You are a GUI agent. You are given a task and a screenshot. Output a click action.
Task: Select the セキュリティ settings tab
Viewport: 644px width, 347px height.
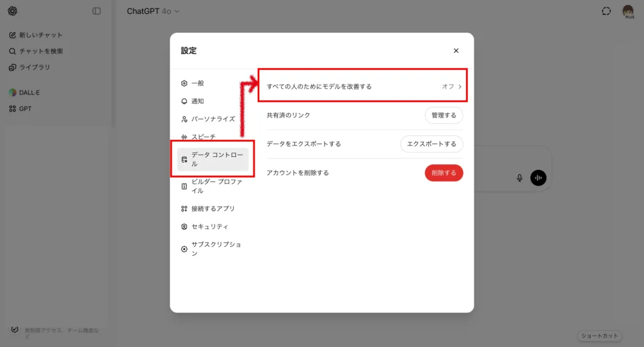coord(204,227)
